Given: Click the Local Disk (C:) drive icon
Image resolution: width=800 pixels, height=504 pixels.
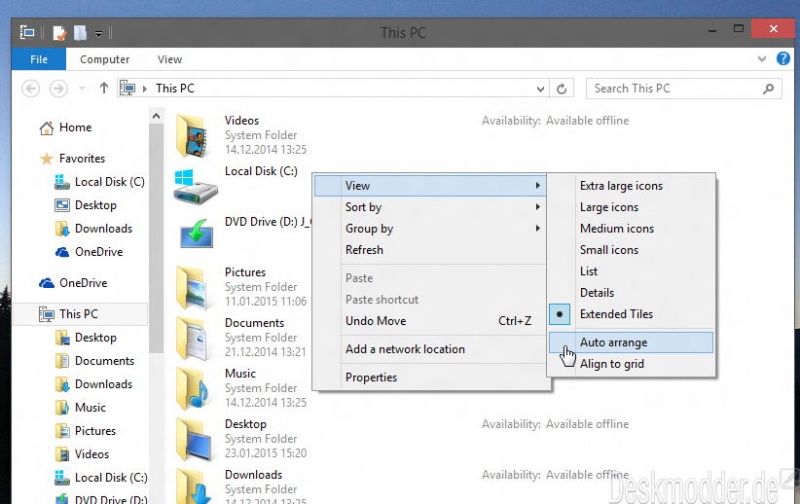Looking at the screenshot, I should click(x=195, y=186).
